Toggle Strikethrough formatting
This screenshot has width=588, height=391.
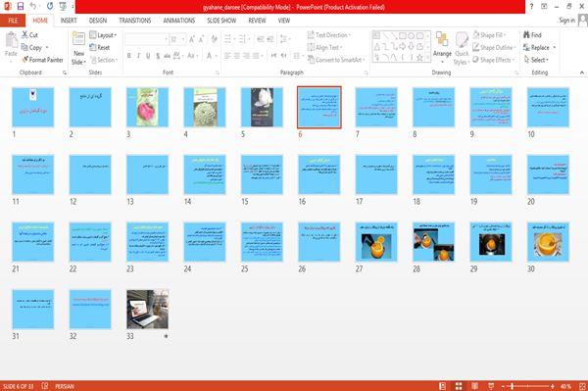click(167, 56)
